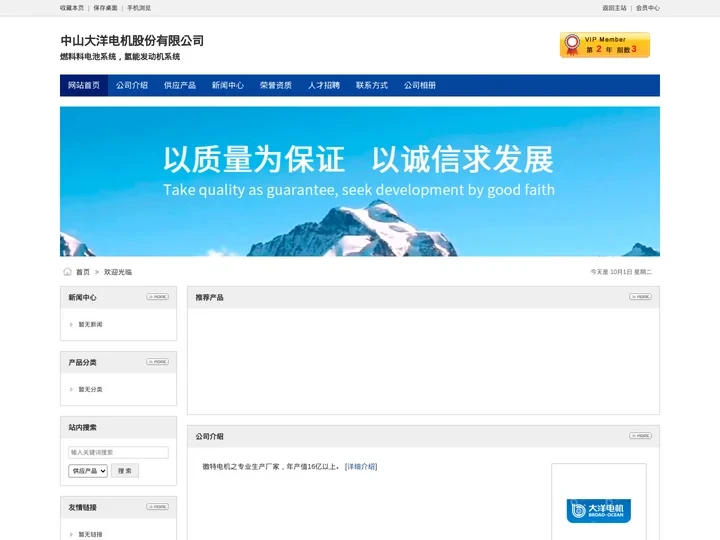Screen dimensions: 720x540
Task: Click 保存桌面 link at top
Action: pos(106,8)
